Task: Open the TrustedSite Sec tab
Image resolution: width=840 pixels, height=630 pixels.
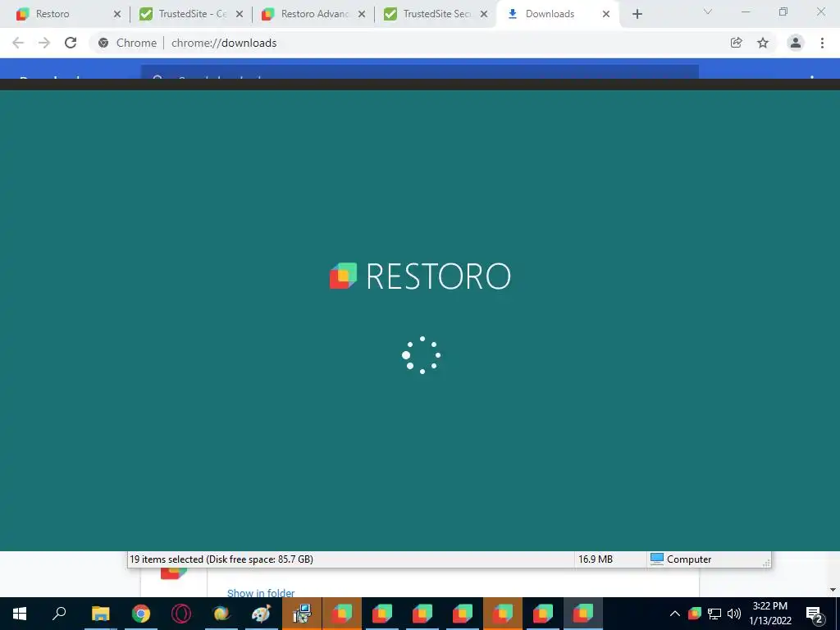Action: 436,14
